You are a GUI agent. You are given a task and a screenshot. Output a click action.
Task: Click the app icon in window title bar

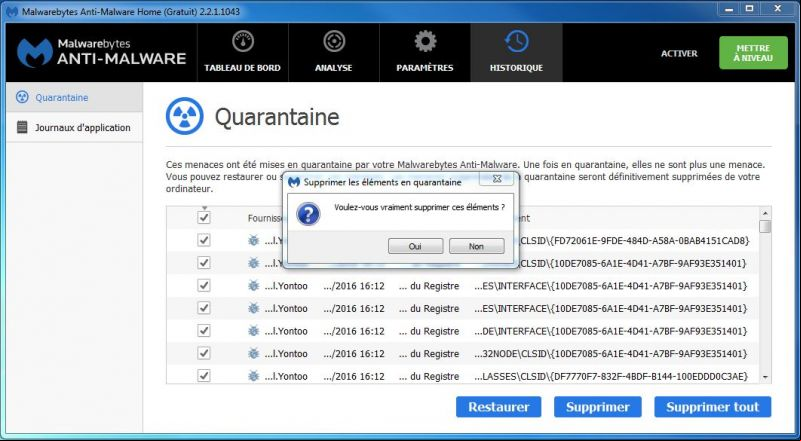(x=12, y=11)
